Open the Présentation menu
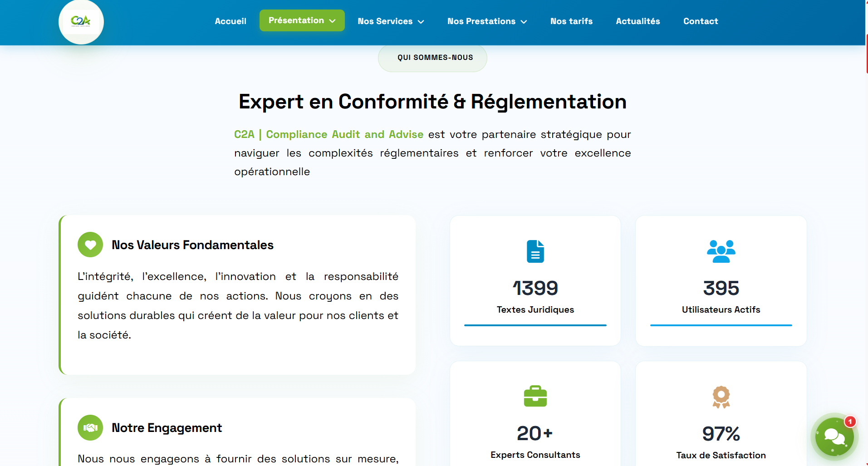Viewport: 868px width, 466px height. pyautogui.click(x=302, y=20)
